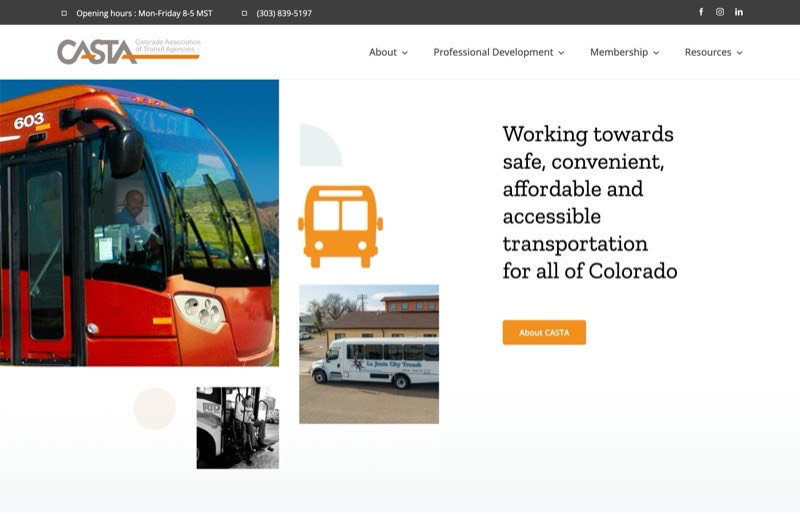Expand the Membership dropdown chevron
800x514 pixels.
[656, 53]
